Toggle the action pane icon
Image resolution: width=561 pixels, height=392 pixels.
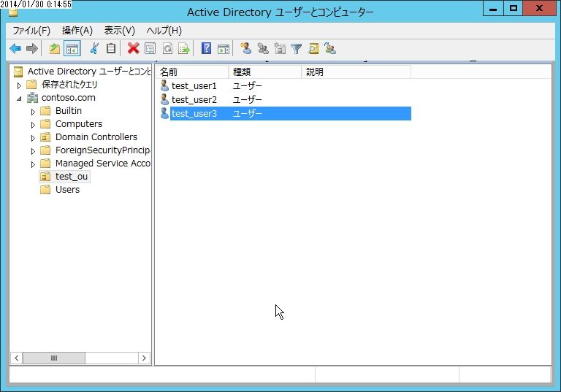224,49
